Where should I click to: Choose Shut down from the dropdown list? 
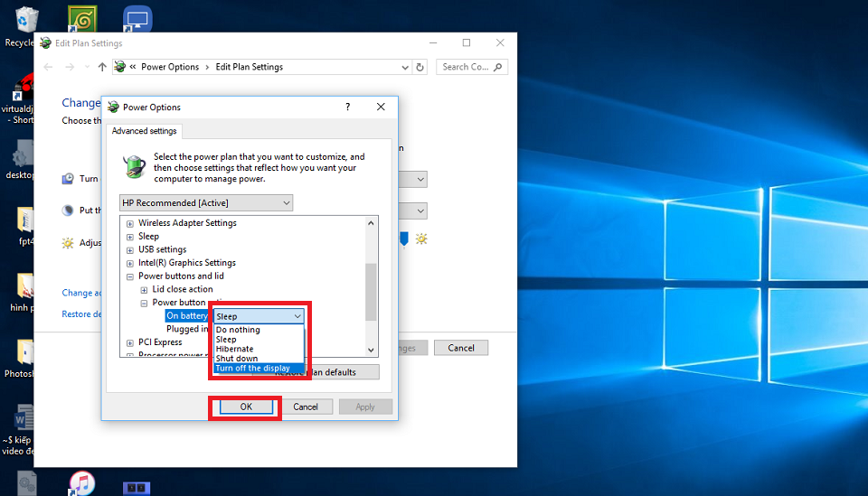(259, 359)
